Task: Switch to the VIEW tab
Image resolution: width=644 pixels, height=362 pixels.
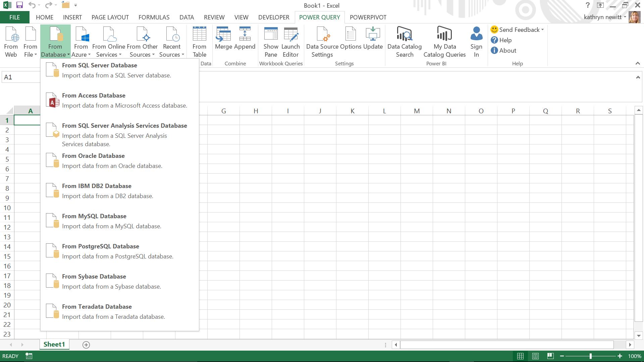Action: click(x=241, y=17)
